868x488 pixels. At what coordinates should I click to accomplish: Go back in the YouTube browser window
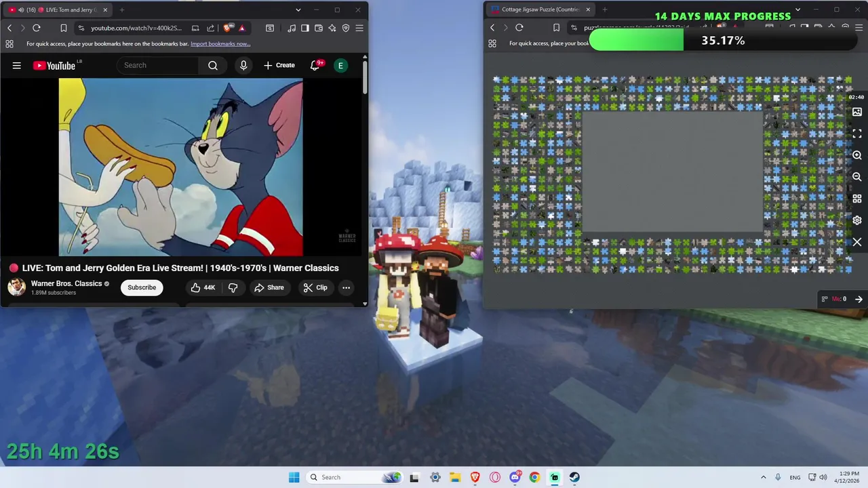point(9,28)
